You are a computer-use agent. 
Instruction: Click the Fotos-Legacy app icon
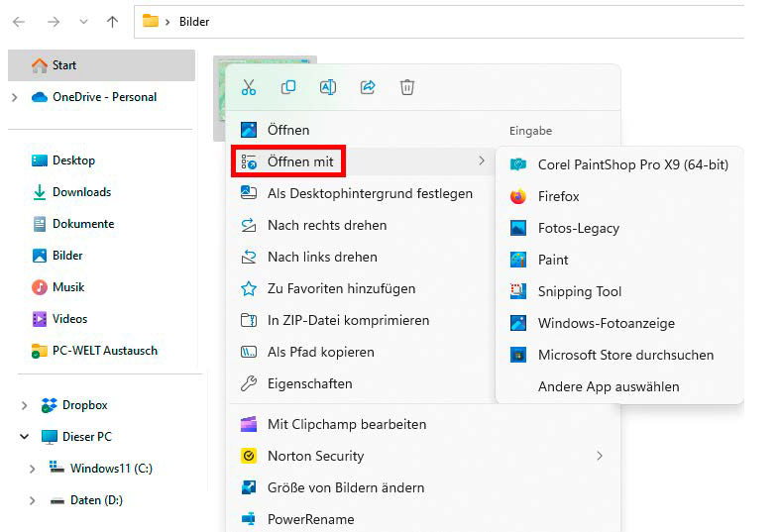pos(518,228)
